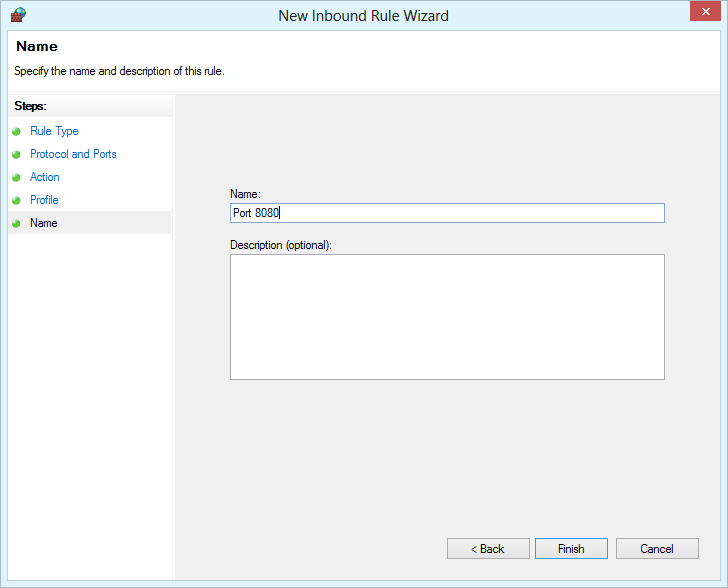Focus the Description (optional) text area

pyautogui.click(x=447, y=317)
